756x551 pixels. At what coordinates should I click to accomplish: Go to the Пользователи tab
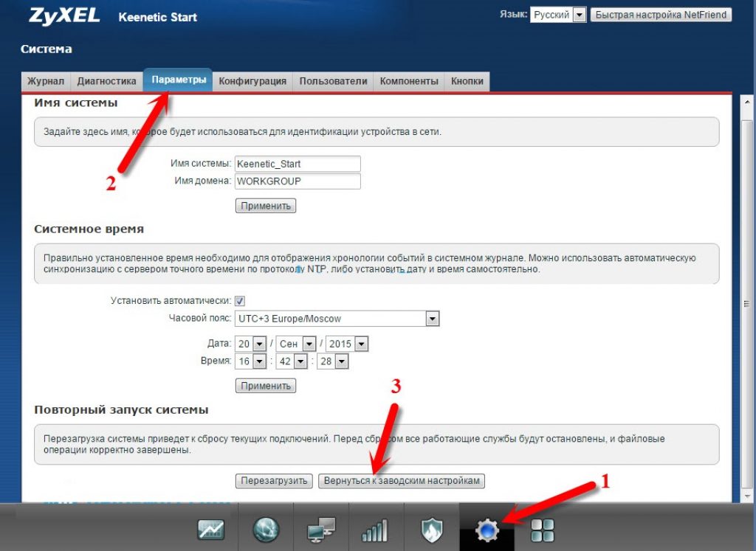[333, 81]
